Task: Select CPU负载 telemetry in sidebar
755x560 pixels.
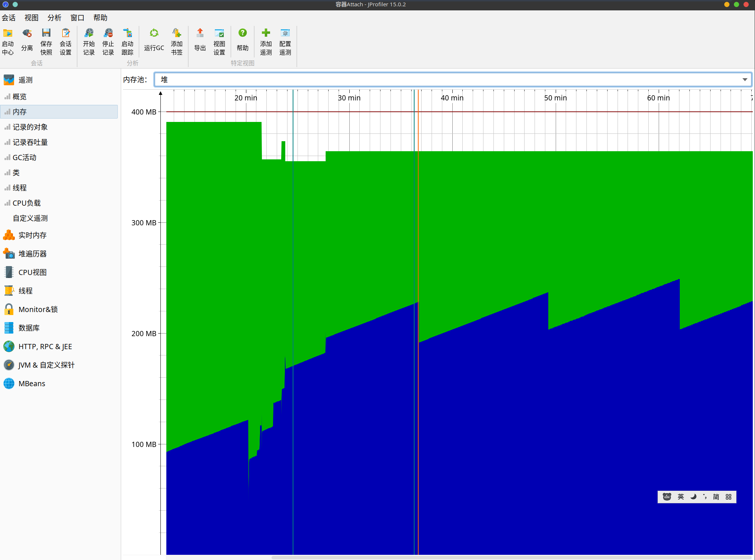Action: click(x=27, y=203)
